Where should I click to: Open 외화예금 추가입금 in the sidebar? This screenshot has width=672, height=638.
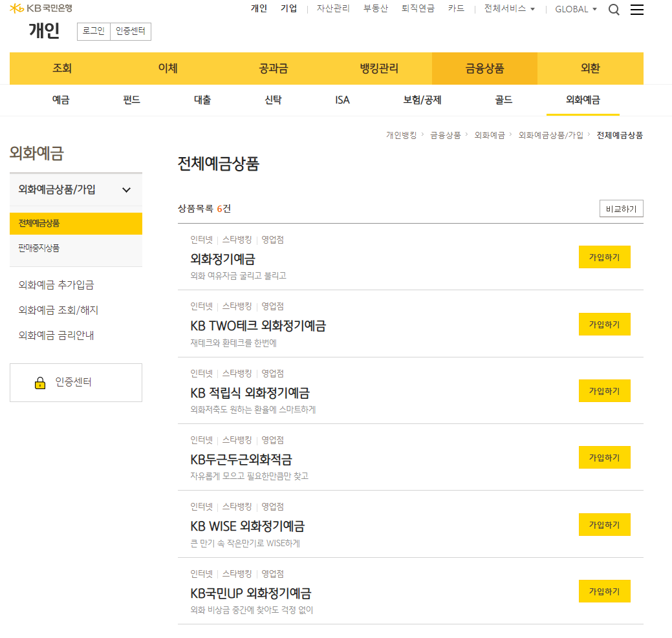point(56,285)
